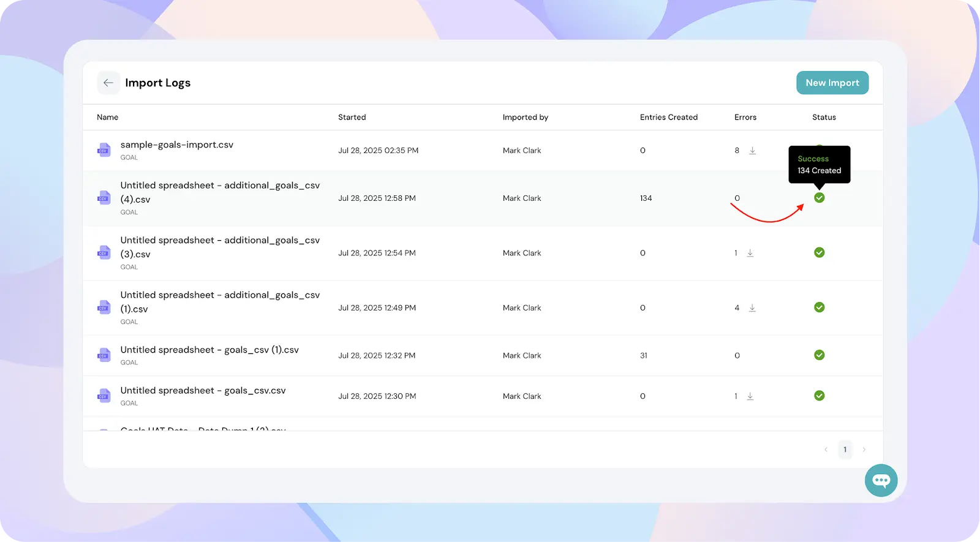The height and width of the screenshot is (542, 980).
Task: Download errors for sample-goals-import.csv
Action: pos(752,151)
